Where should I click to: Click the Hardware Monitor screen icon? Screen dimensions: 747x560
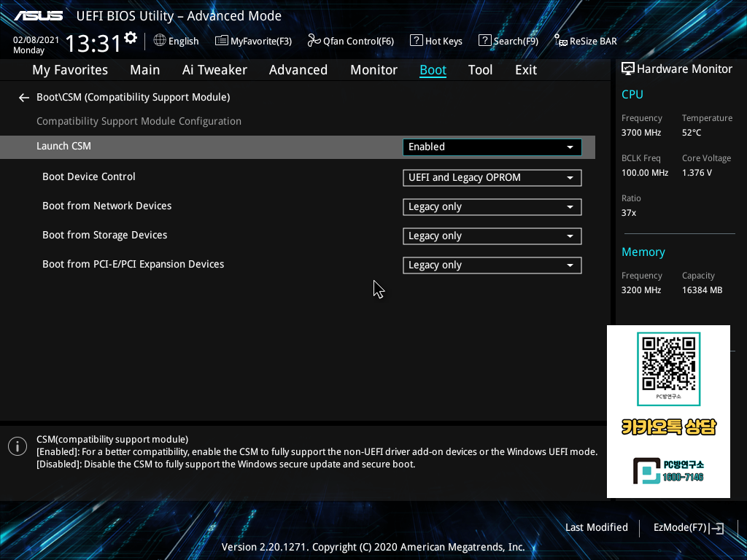(x=628, y=69)
